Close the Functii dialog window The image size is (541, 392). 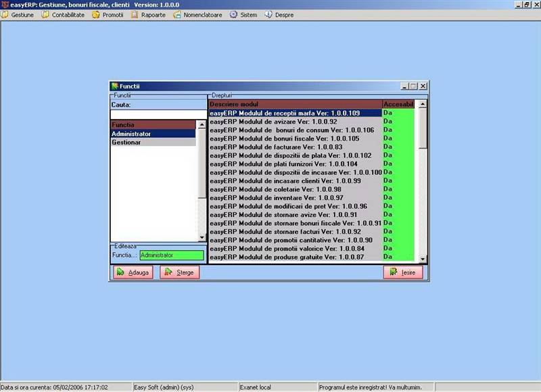pos(423,87)
